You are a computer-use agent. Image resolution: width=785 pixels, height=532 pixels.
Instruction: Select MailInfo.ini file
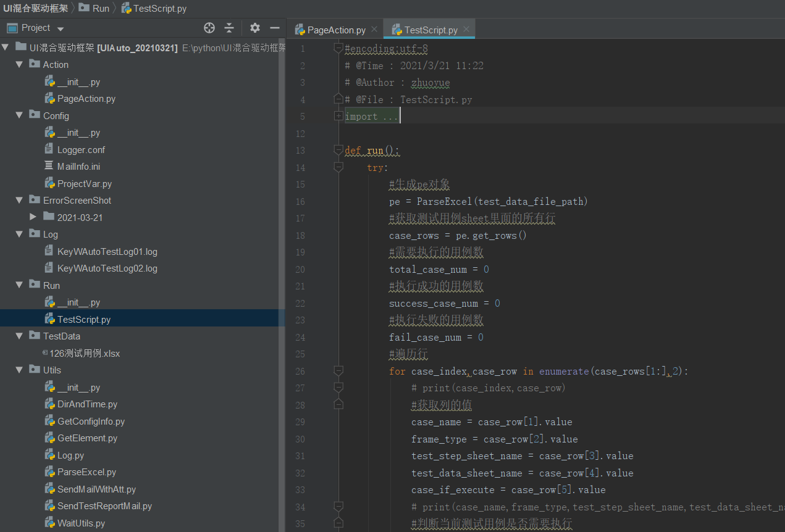78,167
